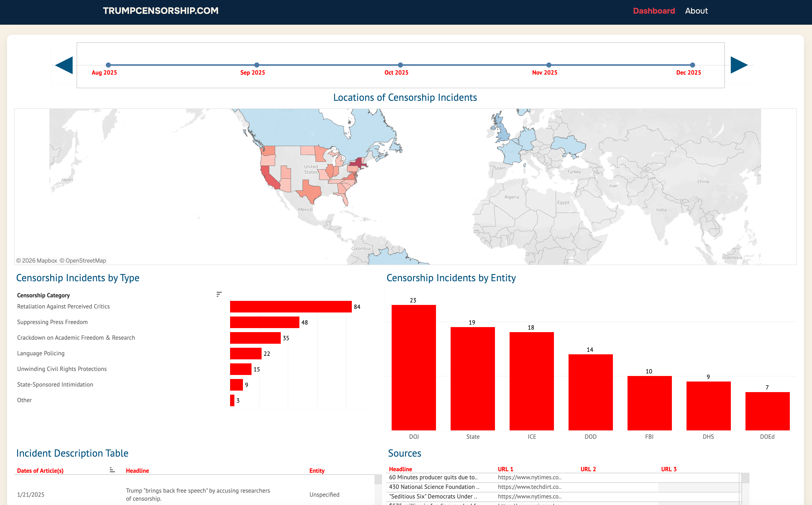
Task: Click the right timeline arrow
Action: [739, 65]
